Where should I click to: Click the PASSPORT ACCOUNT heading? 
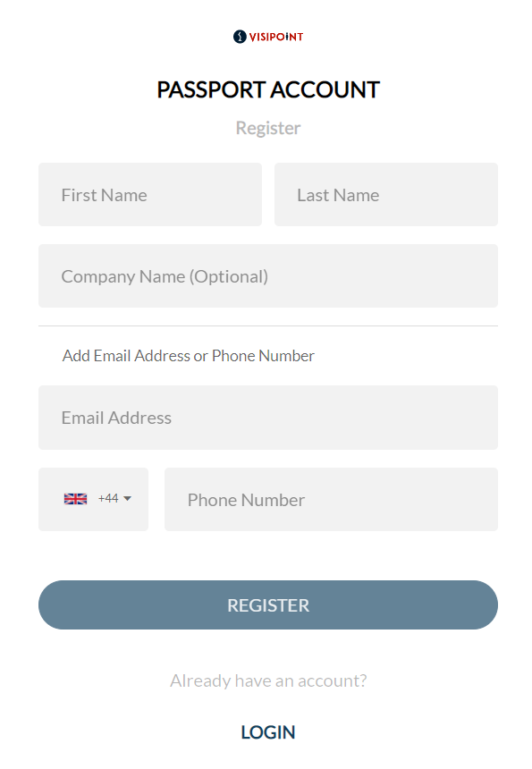point(268,89)
